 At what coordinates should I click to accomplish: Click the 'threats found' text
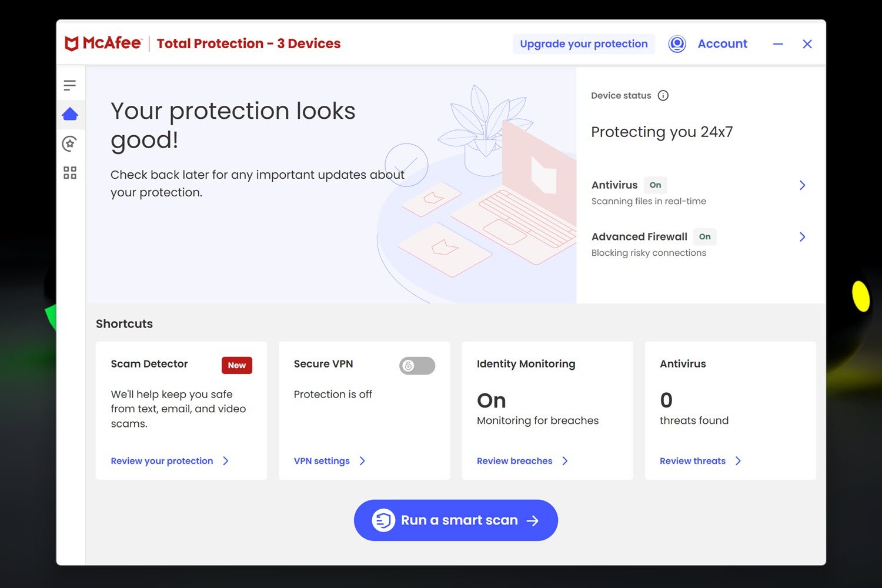694,420
